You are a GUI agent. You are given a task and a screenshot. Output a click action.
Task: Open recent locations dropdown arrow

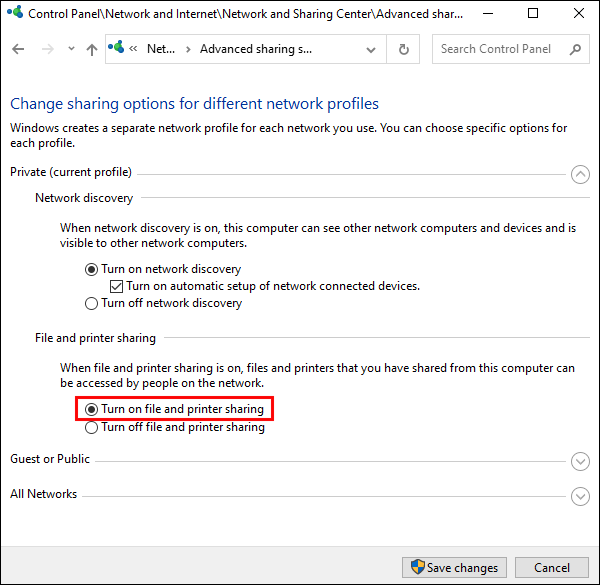[x=71, y=49]
